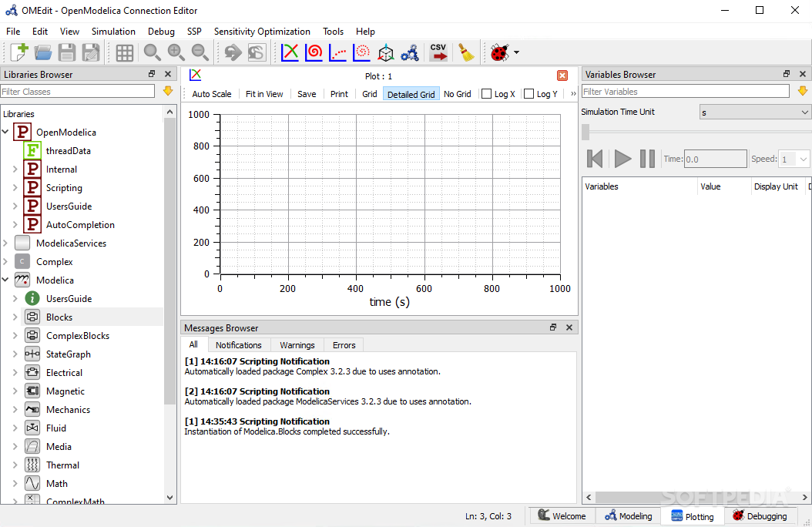Export variables to CSV
Image resolution: width=812 pixels, height=527 pixels.
coord(438,52)
